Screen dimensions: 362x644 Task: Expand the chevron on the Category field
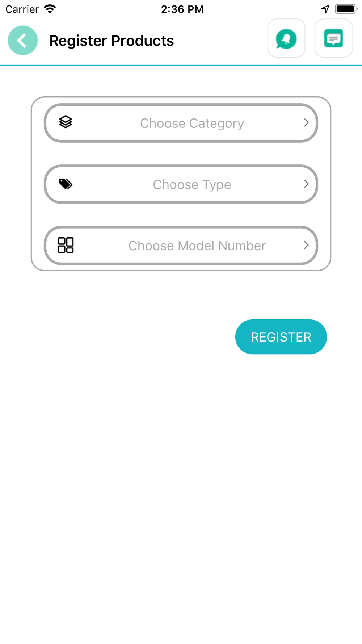coord(306,123)
